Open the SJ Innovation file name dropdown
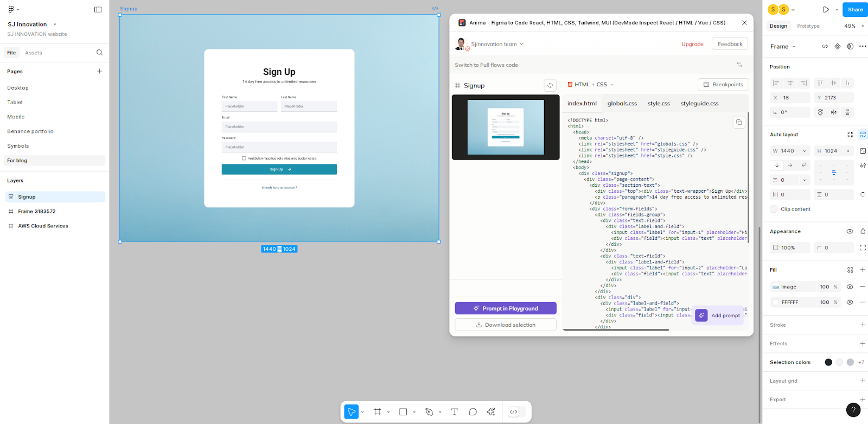The image size is (868, 424). click(x=55, y=24)
